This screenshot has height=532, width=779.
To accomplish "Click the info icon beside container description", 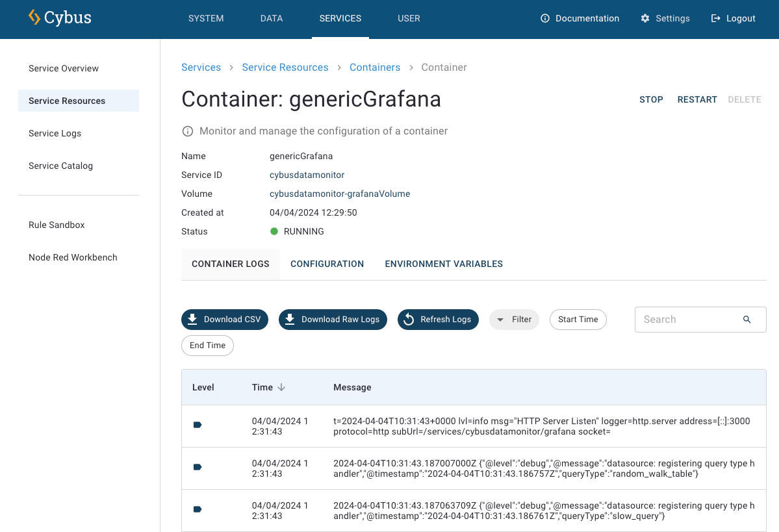I will [188, 131].
